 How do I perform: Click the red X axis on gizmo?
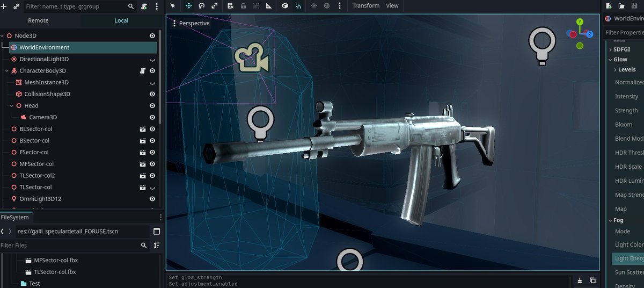pyautogui.click(x=573, y=34)
